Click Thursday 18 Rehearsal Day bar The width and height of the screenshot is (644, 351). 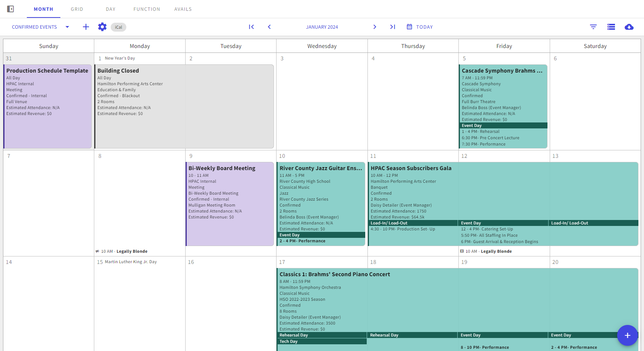(x=412, y=335)
